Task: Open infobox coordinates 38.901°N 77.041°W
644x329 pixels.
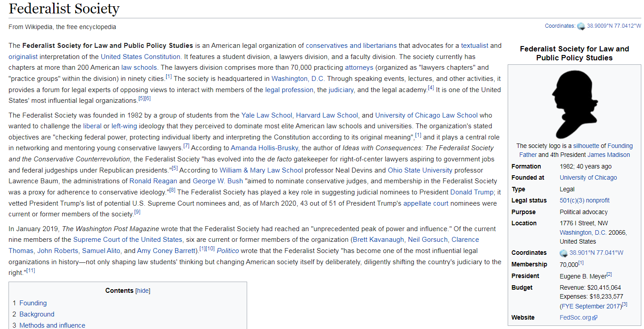Action: 596,253
